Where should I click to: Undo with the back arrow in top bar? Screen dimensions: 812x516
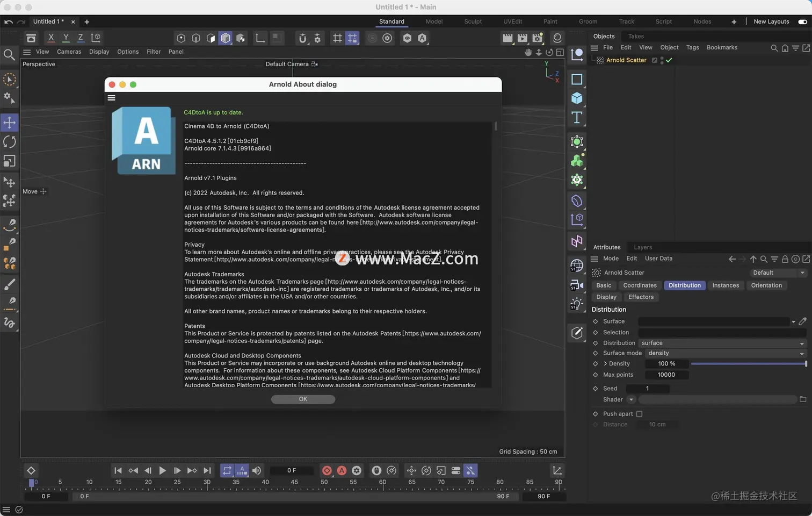(9, 21)
